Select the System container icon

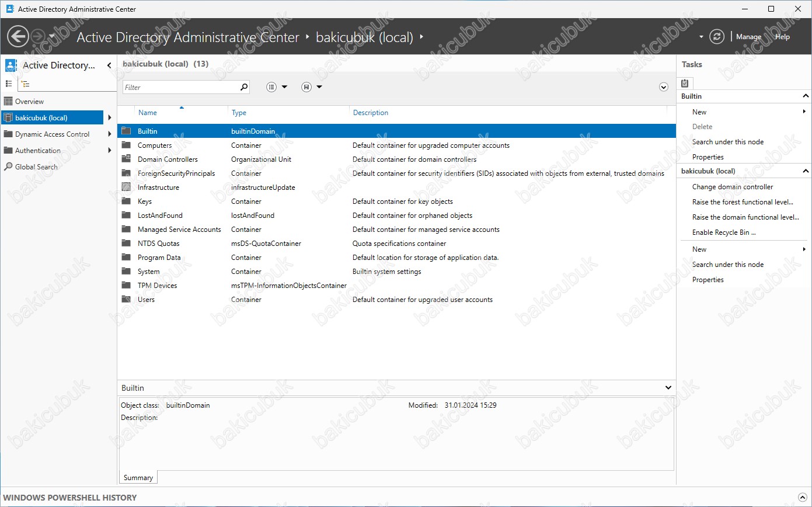(126, 272)
